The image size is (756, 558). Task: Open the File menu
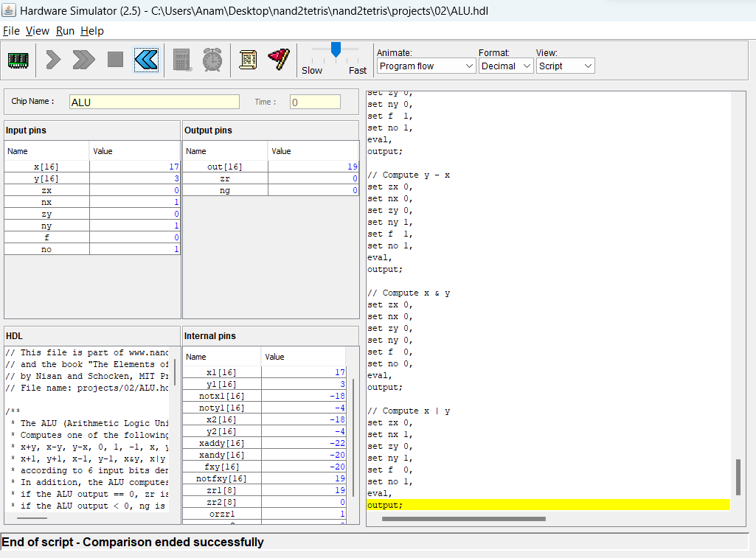[12, 31]
